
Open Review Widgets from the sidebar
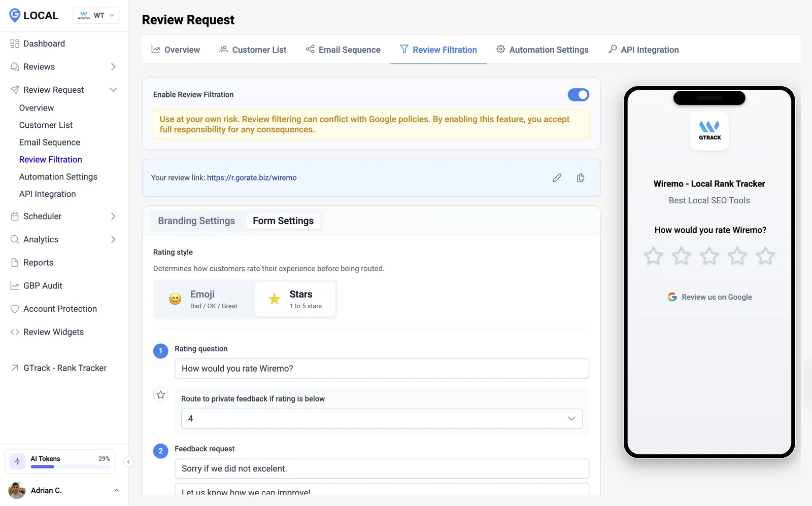(x=53, y=332)
